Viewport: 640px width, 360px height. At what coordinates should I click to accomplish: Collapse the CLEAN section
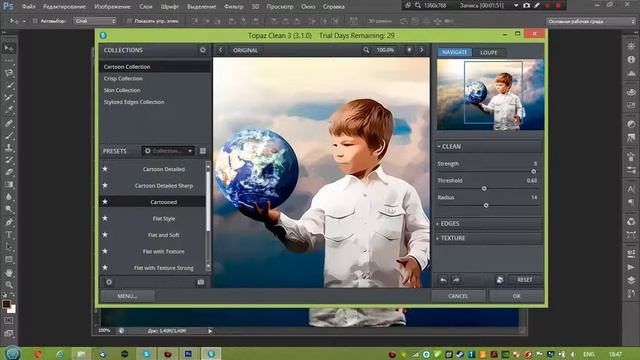pos(489,146)
